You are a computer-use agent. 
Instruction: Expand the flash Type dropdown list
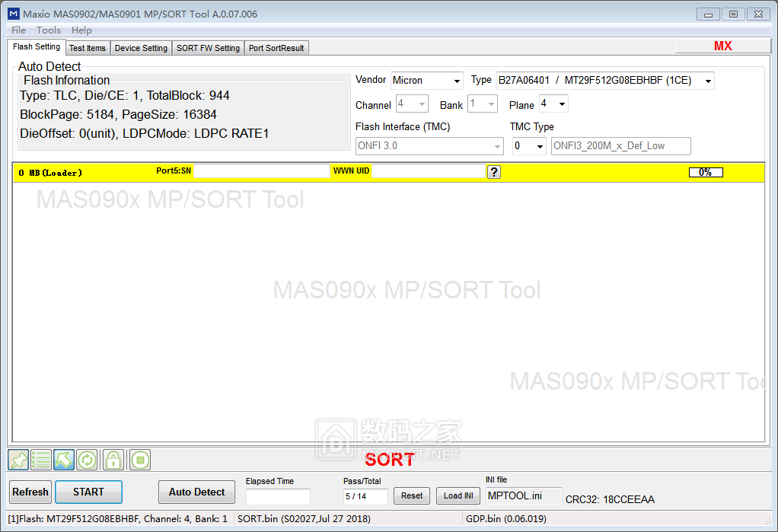pos(604,81)
